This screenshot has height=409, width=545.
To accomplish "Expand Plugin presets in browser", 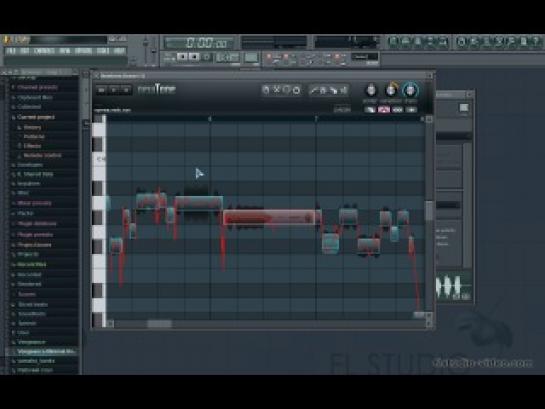I will tap(35, 235).
